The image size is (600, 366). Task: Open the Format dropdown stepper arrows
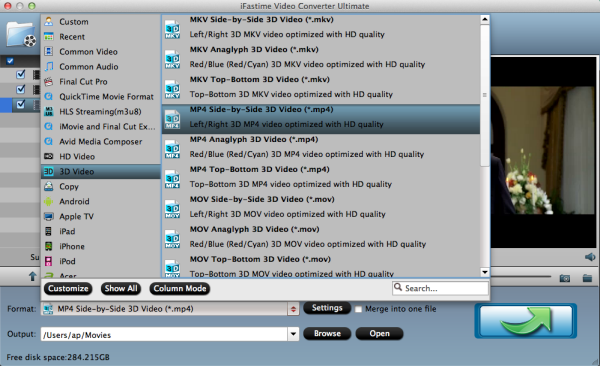point(293,309)
